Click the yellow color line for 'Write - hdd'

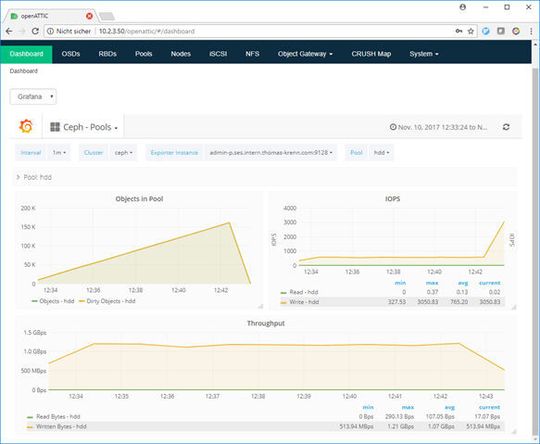click(284, 302)
